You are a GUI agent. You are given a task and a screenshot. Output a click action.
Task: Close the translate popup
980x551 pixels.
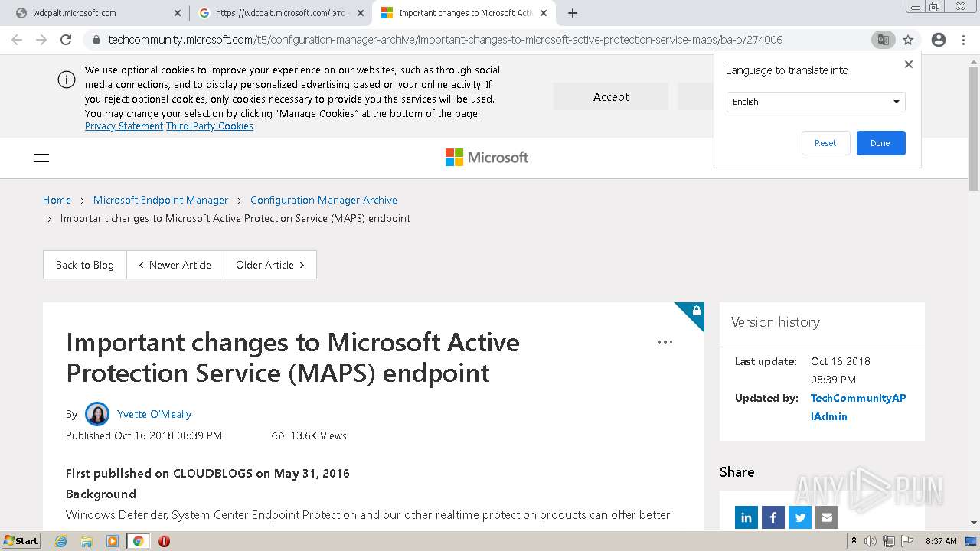click(909, 64)
